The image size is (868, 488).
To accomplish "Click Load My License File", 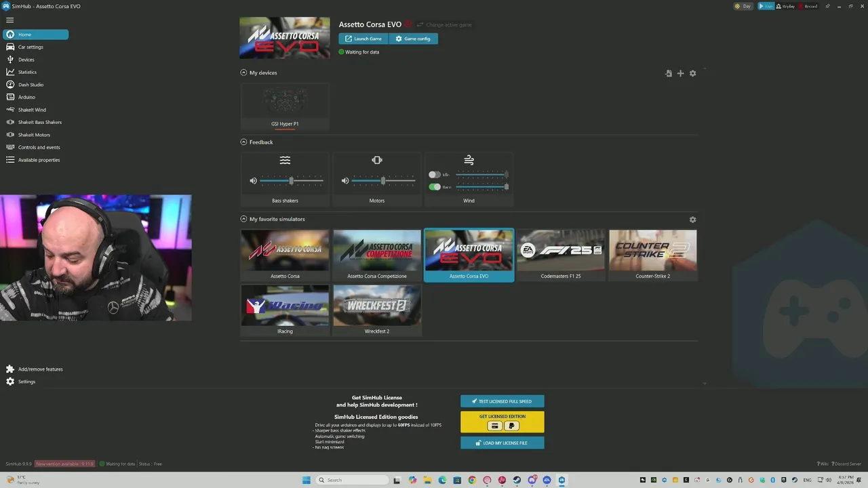I will (x=502, y=443).
